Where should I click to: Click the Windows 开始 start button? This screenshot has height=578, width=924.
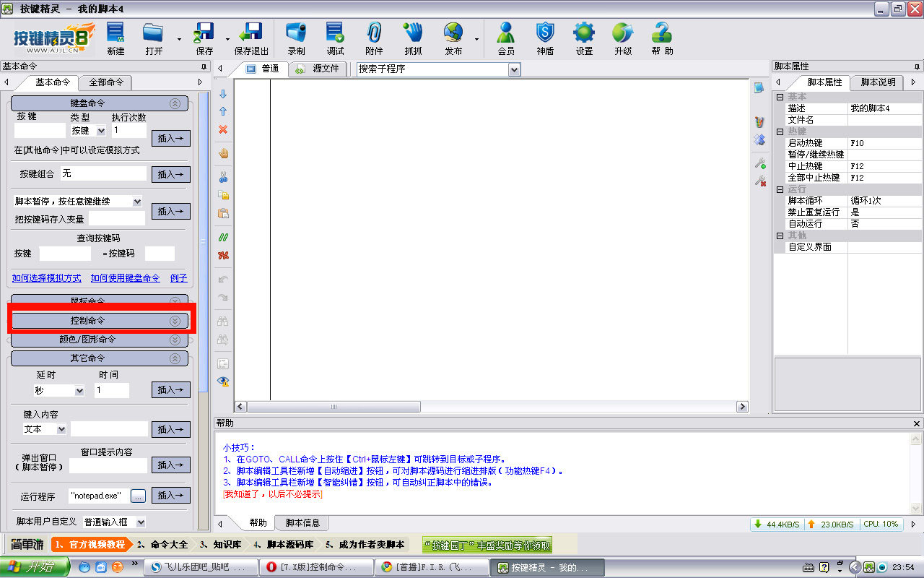[35, 567]
